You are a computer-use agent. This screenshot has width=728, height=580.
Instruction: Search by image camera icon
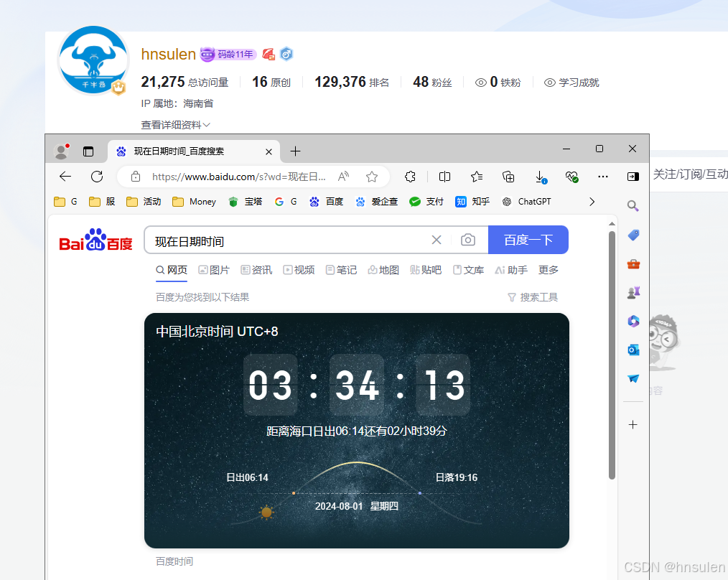pyautogui.click(x=468, y=240)
